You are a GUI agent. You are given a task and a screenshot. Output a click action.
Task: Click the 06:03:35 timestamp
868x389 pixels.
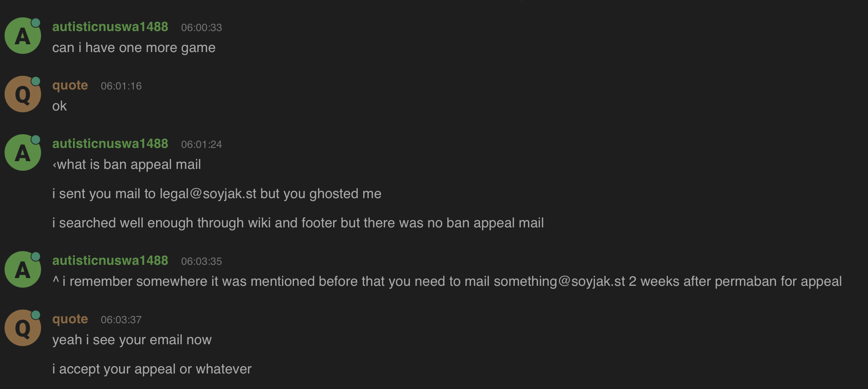pyautogui.click(x=201, y=262)
